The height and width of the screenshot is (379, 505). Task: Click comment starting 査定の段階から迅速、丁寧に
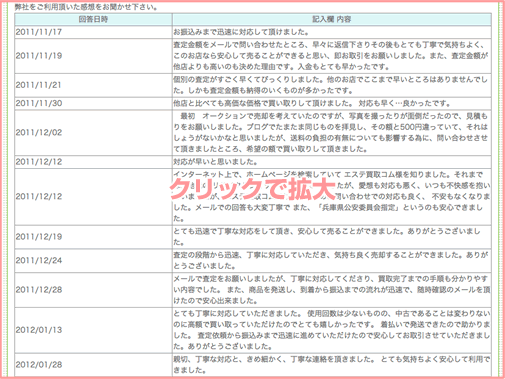tap(332, 260)
